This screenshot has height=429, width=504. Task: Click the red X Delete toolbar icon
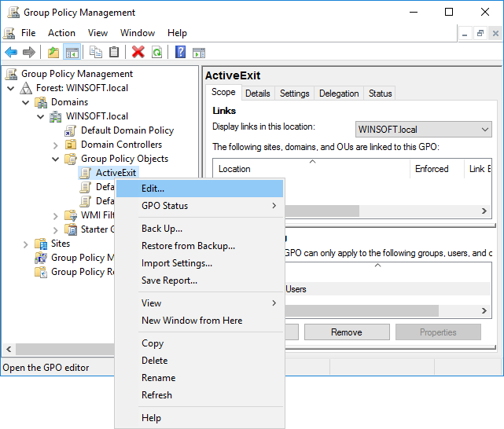(x=138, y=52)
